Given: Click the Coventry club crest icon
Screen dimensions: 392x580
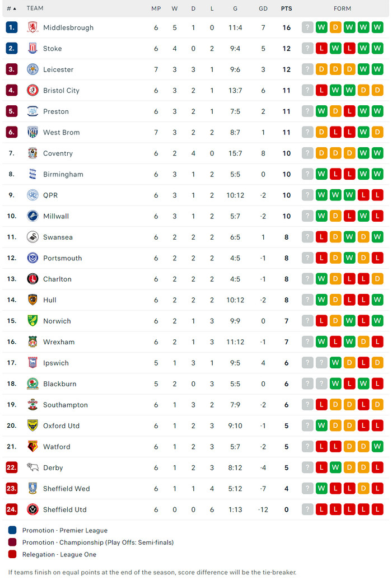Looking at the screenshot, I should [32, 153].
